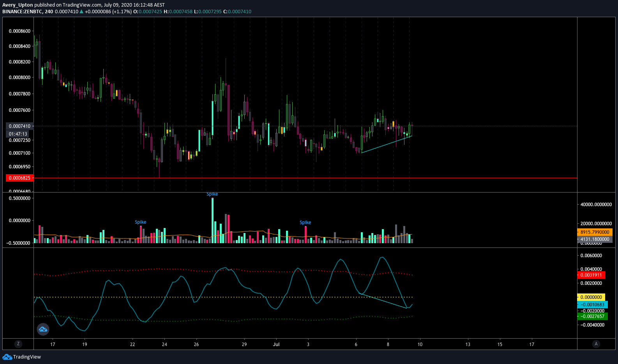Click the Z timezone button on time axis
Screen dimensions: 618x364
18,344
